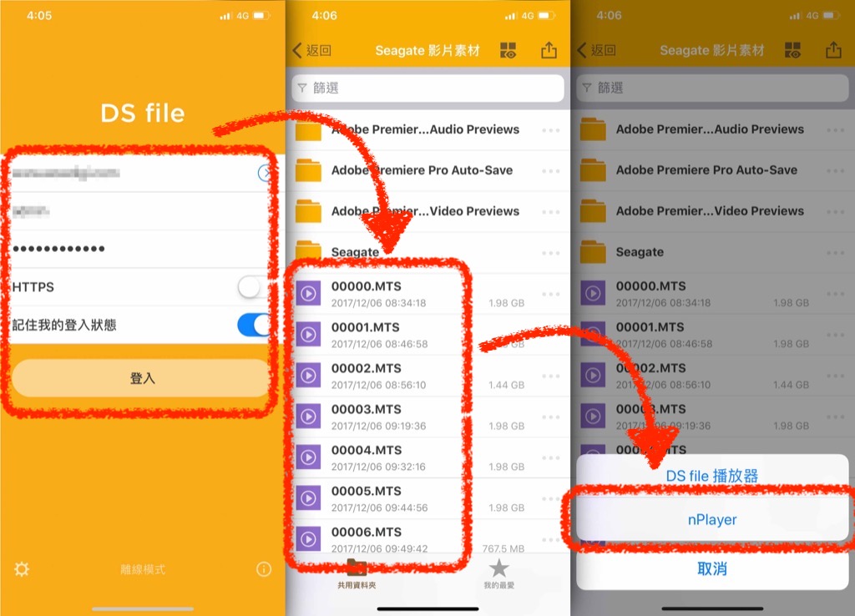Select file name 00004.MTS in middle screen
The width and height of the screenshot is (855, 616).
pos(367,450)
